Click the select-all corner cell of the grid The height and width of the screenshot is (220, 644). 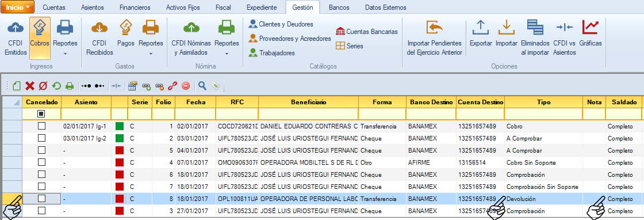11,102
